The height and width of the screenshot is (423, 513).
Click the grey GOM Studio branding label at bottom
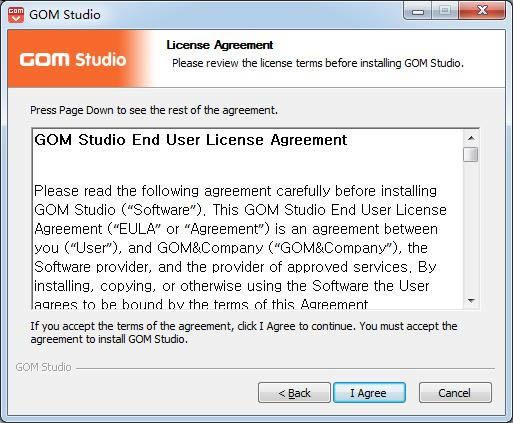click(x=43, y=367)
